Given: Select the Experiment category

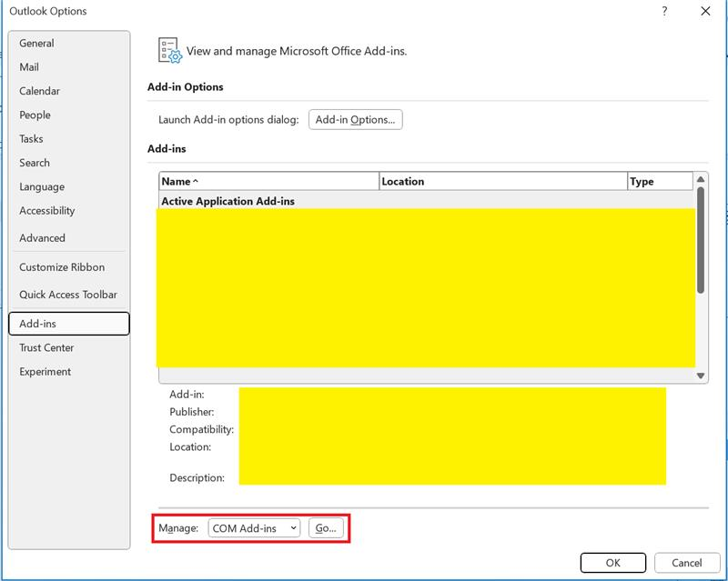Looking at the screenshot, I should point(69,372).
